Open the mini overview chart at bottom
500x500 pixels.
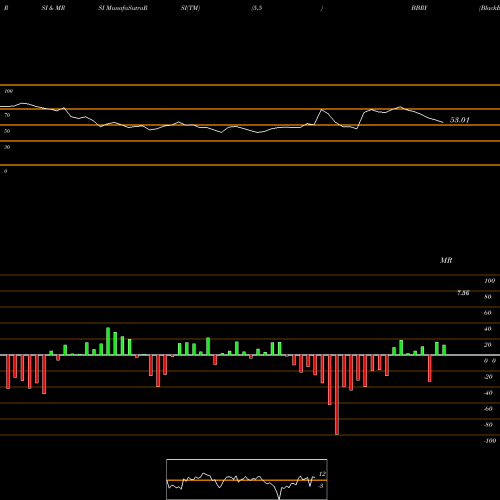click(x=247, y=479)
